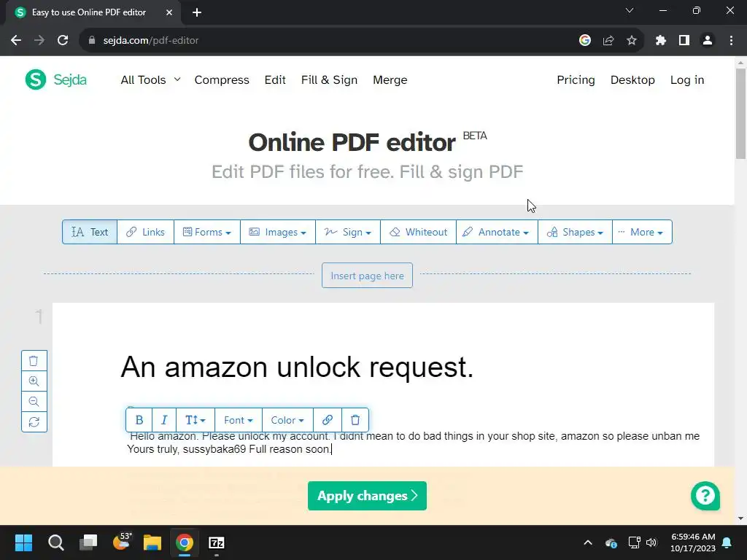This screenshot has width=747, height=560.
Task: Open network status icon in tray
Action: [634, 542]
